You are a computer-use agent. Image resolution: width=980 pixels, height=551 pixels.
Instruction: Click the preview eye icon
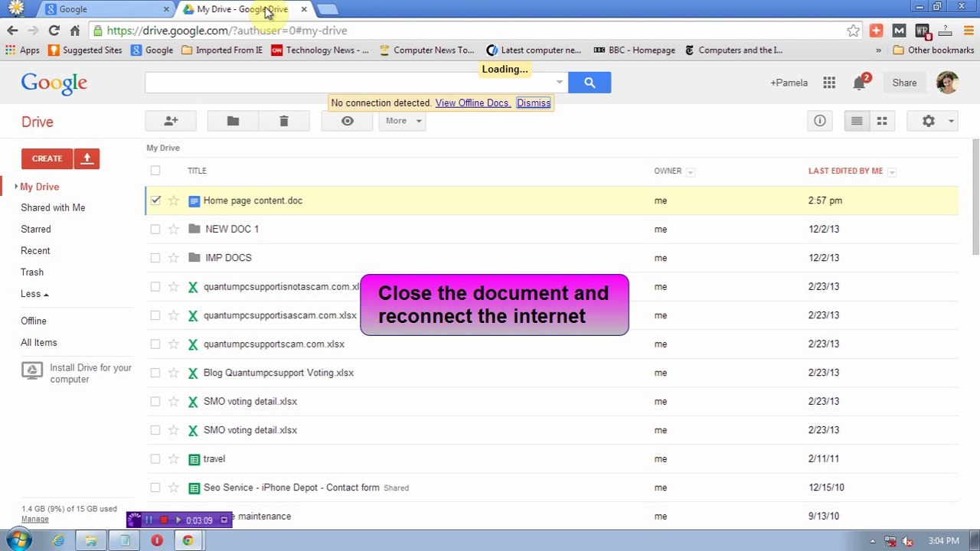tap(347, 121)
